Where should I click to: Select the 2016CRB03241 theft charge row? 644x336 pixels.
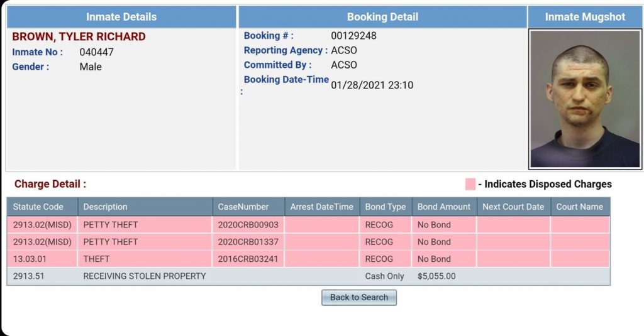(308, 259)
